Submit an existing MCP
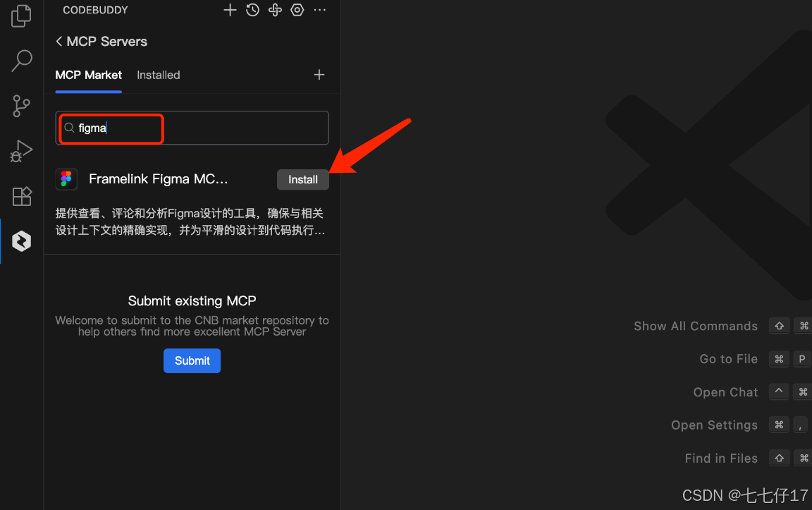812x510 pixels. click(x=192, y=360)
